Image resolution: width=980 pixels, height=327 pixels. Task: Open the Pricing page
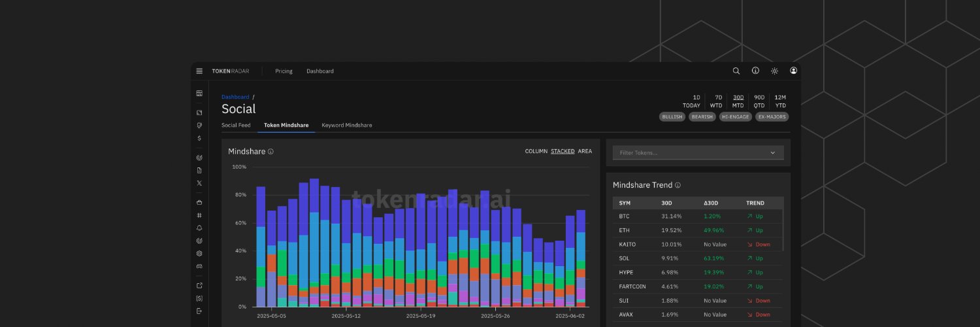click(x=284, y=71)
